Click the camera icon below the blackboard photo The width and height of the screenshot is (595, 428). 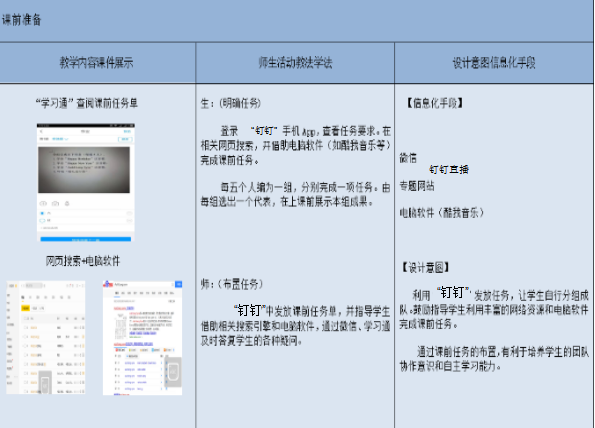(55, 204)
